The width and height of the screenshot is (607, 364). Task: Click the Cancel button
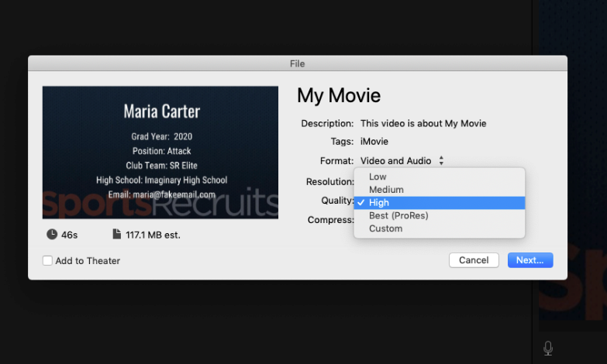[474, 260]
